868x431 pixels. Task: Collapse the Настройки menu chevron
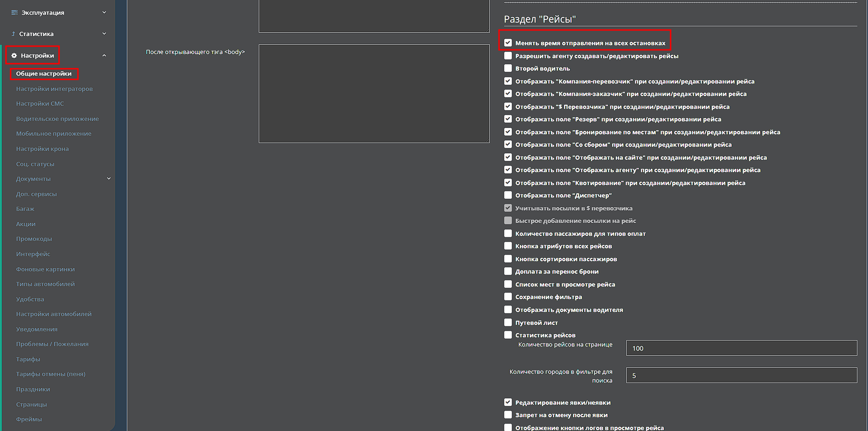pyautogui.click(x=104, y=55)
